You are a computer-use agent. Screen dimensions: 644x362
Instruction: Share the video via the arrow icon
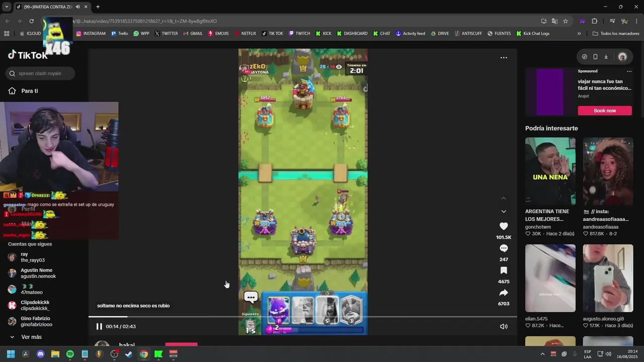[x=504, y=293]
